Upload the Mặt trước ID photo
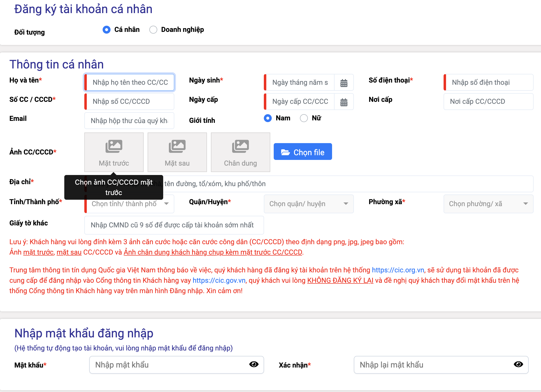The height and width of the screenshot is (392, 541). [114, 152]
